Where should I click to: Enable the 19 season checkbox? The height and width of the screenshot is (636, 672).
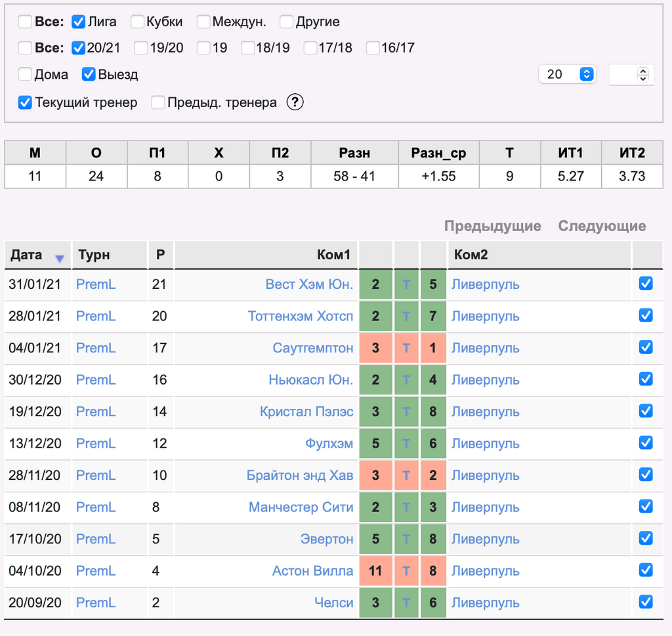(203, 47)
